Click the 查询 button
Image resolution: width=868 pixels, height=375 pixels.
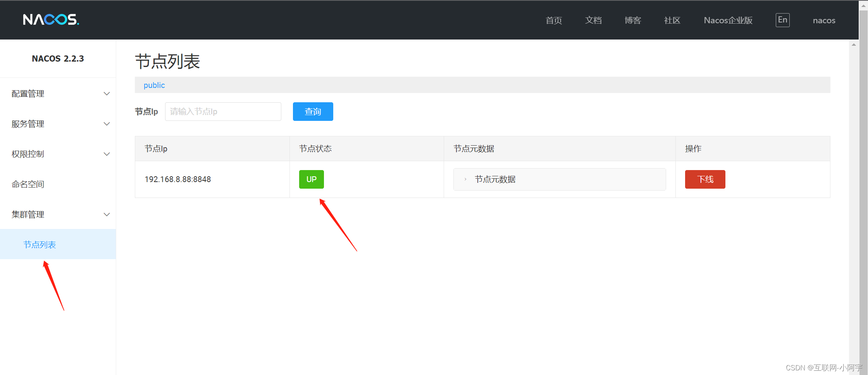tap(313, 112)
